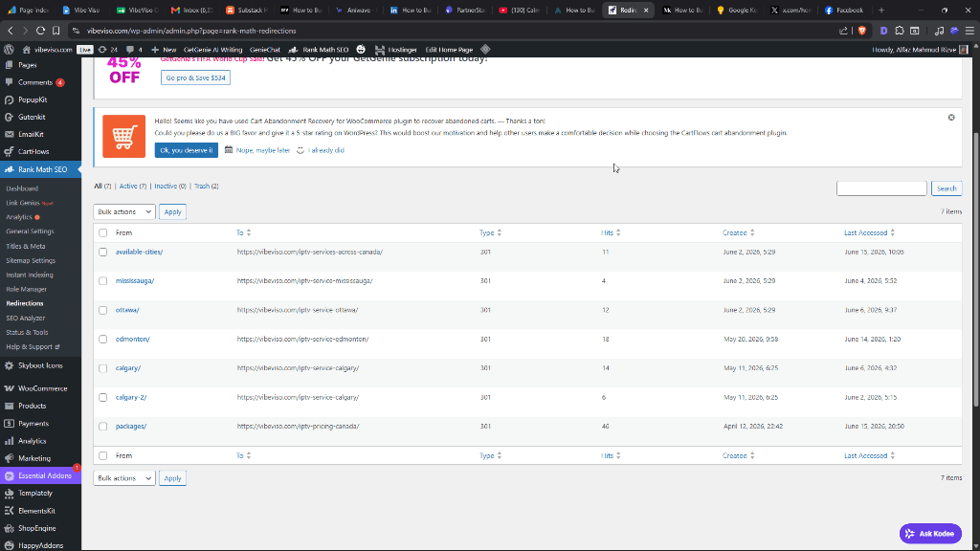Open the Ask Kodee chat button

pos(930,534)
